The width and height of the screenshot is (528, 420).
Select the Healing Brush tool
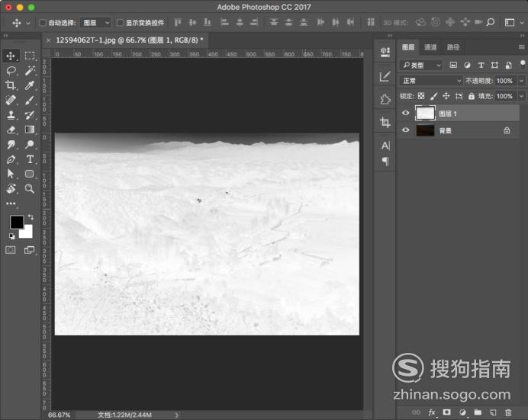pos(11,100)
